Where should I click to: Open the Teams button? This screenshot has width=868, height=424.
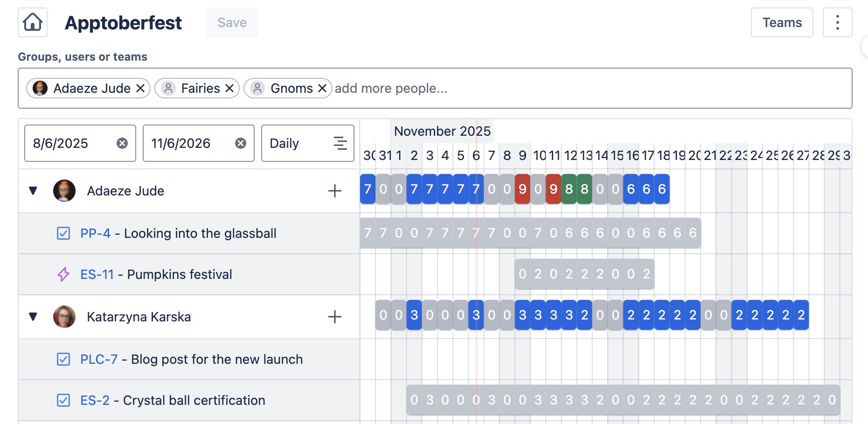click(x=782, y=22)
